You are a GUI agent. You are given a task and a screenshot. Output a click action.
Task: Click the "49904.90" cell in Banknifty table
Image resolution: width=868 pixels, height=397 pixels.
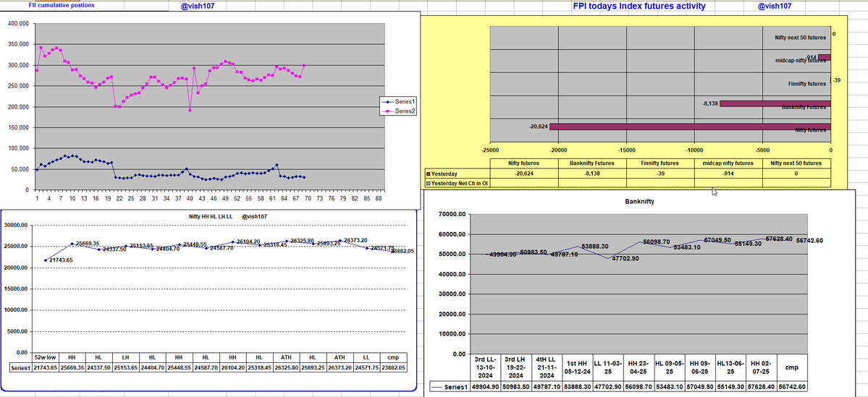point(485,386)
